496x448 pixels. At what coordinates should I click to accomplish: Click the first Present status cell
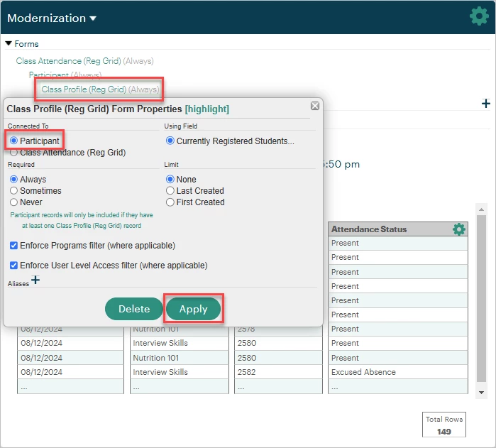point(398,243)
